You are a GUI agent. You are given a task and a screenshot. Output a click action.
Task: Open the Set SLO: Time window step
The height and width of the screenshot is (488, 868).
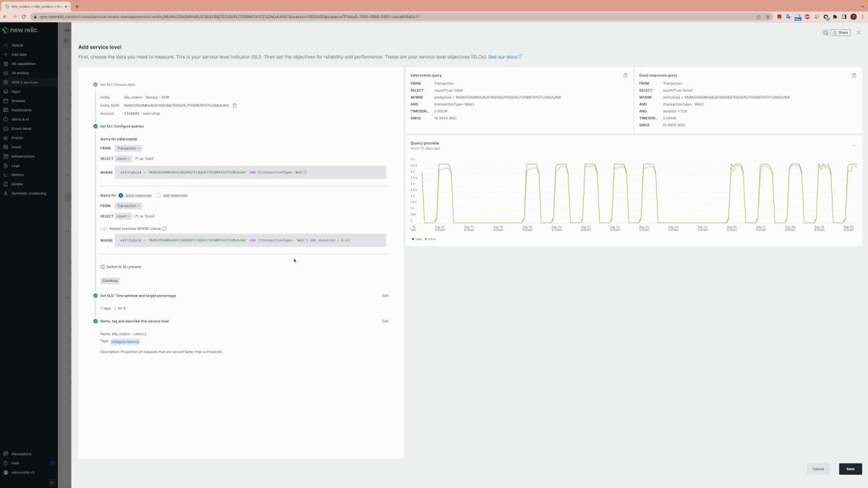[x=137, y=296]
